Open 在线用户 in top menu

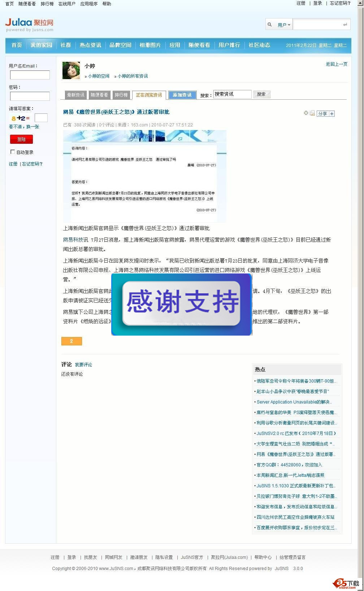click(67, 4)
